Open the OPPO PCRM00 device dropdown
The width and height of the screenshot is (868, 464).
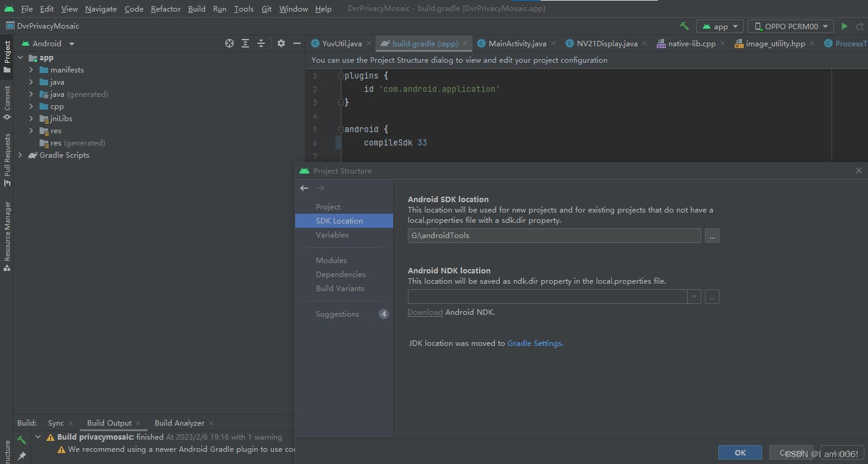coord(790,26)
